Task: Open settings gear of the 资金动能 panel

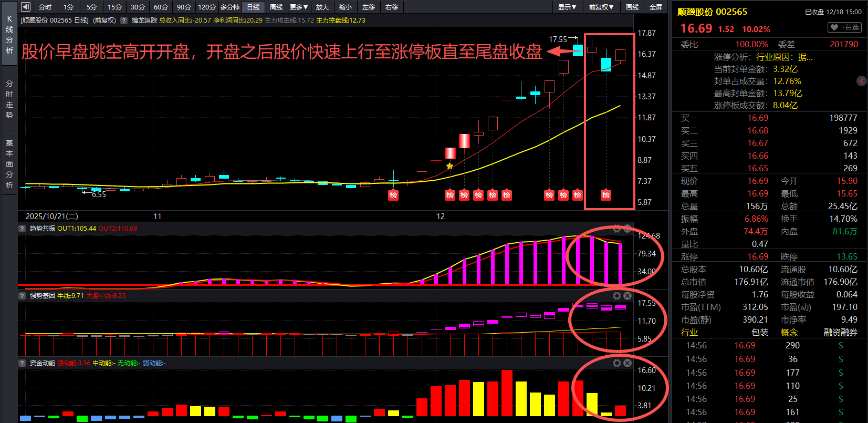Action: click(617, 363)
